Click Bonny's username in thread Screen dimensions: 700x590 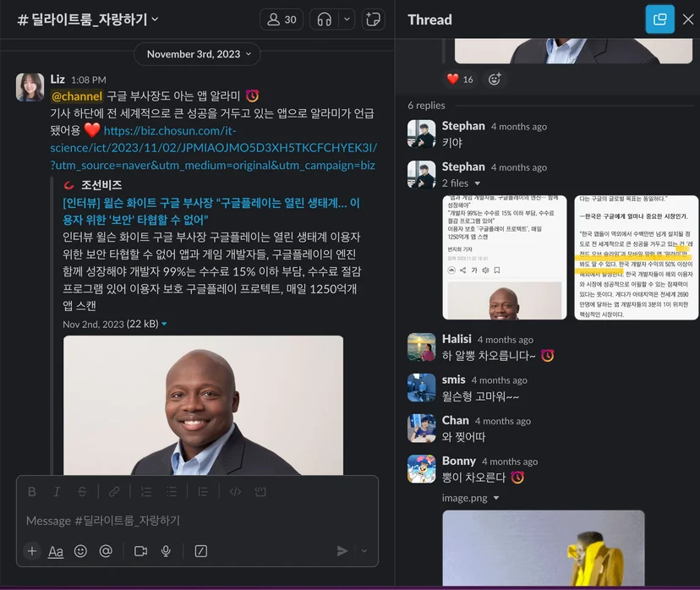458,461
